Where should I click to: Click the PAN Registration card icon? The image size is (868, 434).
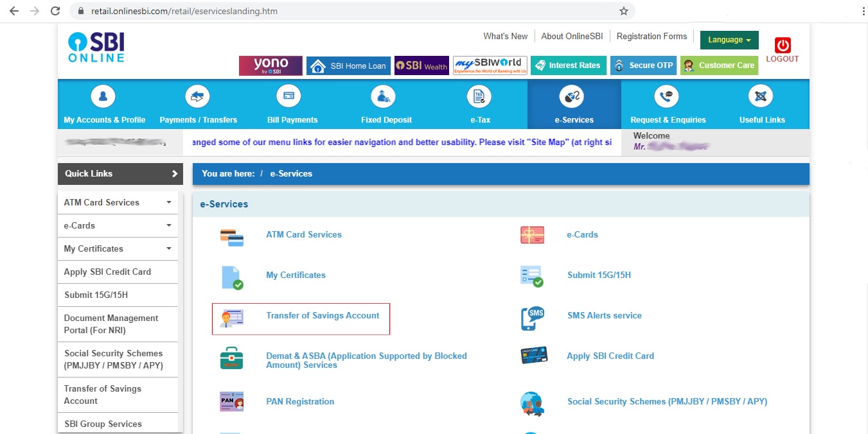(x=232, y=401)
